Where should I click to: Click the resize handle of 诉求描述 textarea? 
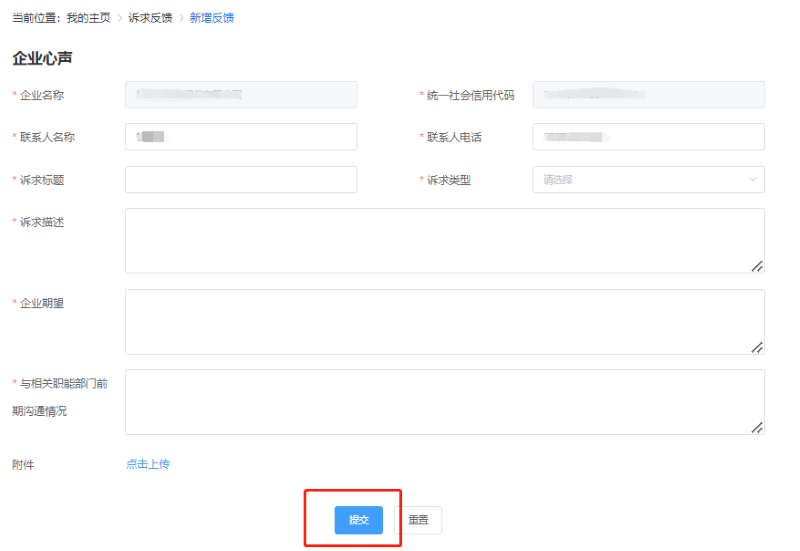(757, 266)
